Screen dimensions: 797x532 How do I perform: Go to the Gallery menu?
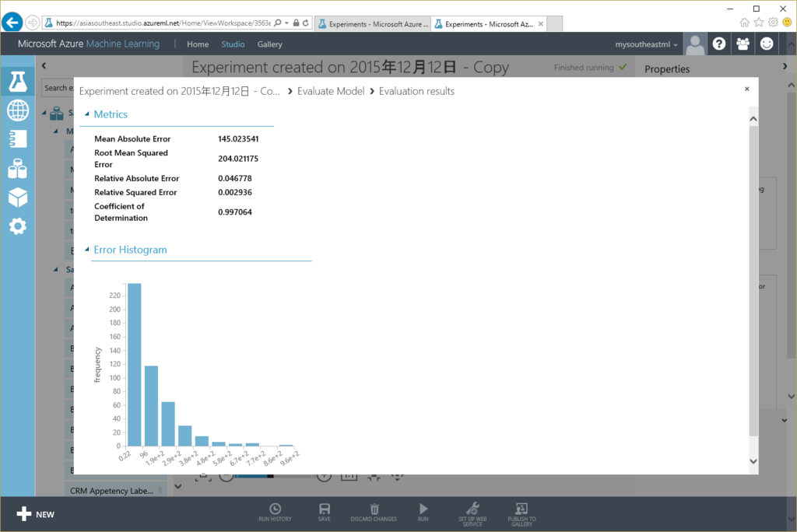click(269, 44)
